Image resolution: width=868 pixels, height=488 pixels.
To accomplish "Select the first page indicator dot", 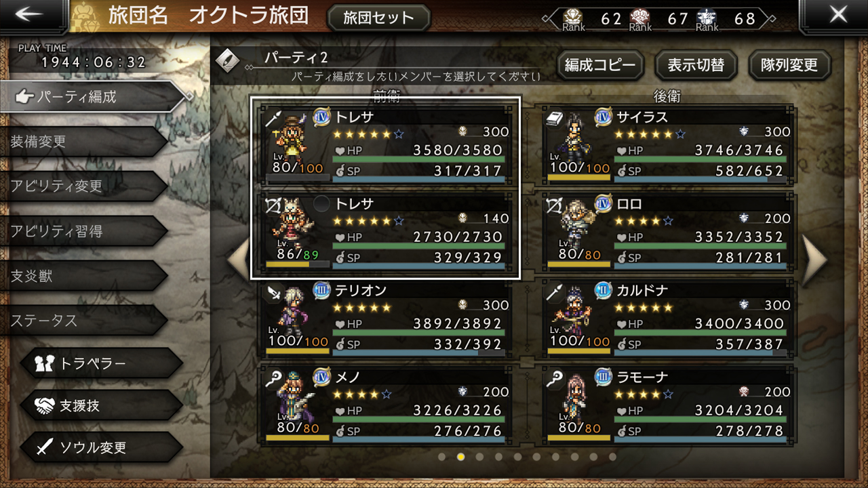I will [x=442, y=457].
